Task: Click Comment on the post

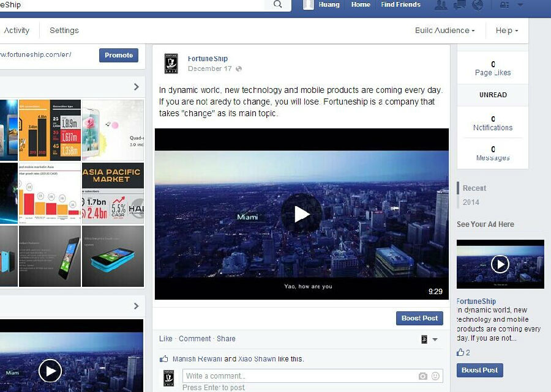Action: coord(195,339)
